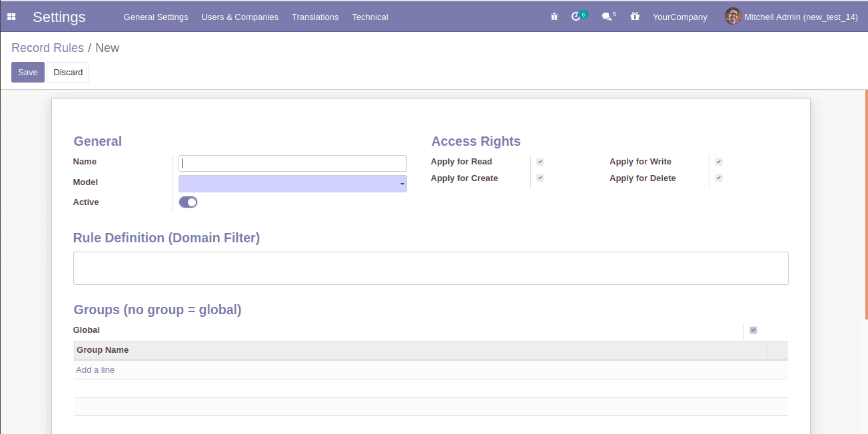Discard the new record rule
This screenshot has width=868, height=434.
pyautogui.click(x=68, y=72)
